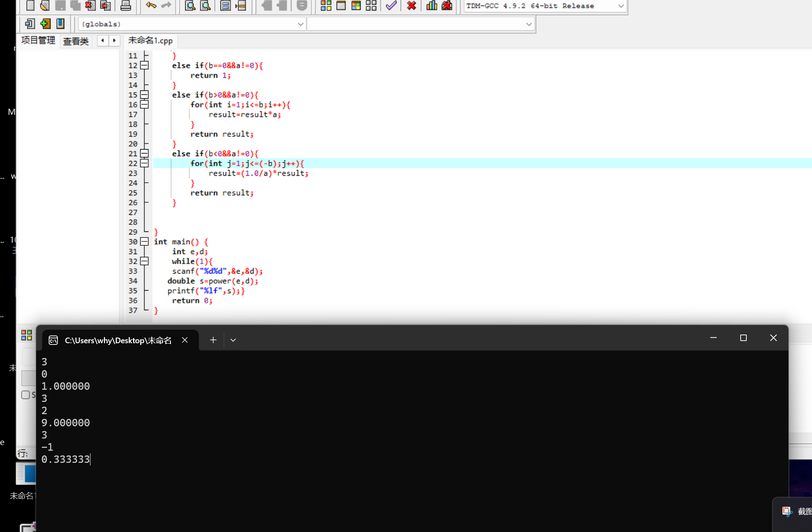Collapse the for loop at line 16

144,104
